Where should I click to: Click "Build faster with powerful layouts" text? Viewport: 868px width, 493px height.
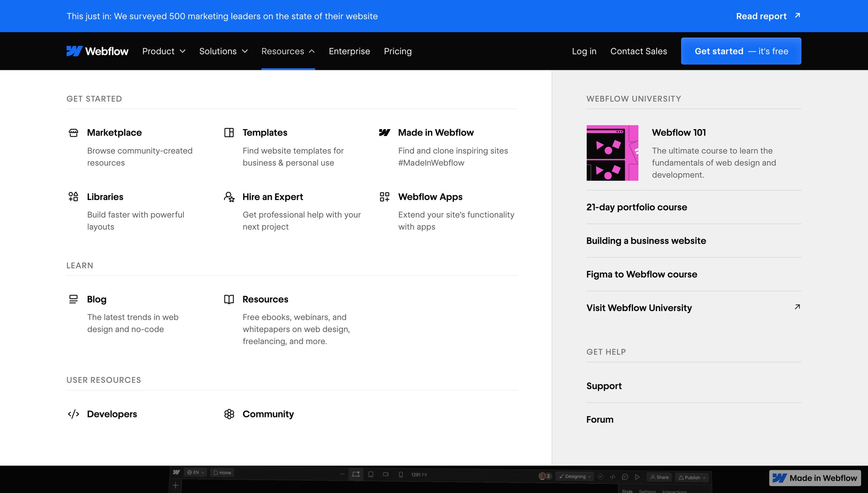pos(136,221)
